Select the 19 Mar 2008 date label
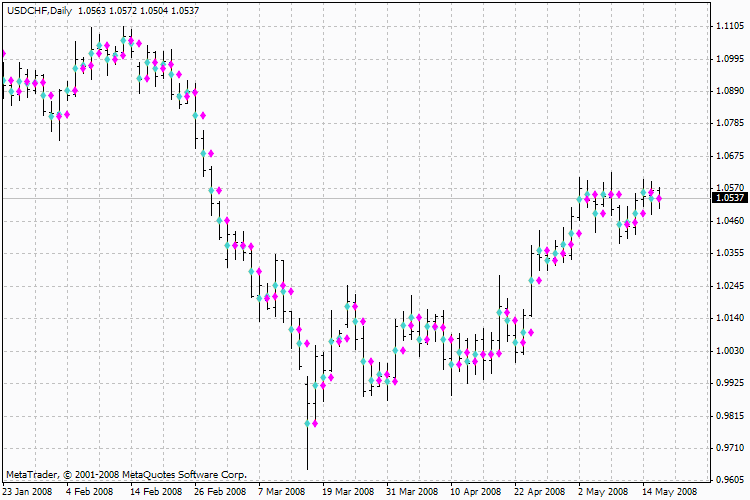The image size is (750, 500). pos(347,491)
